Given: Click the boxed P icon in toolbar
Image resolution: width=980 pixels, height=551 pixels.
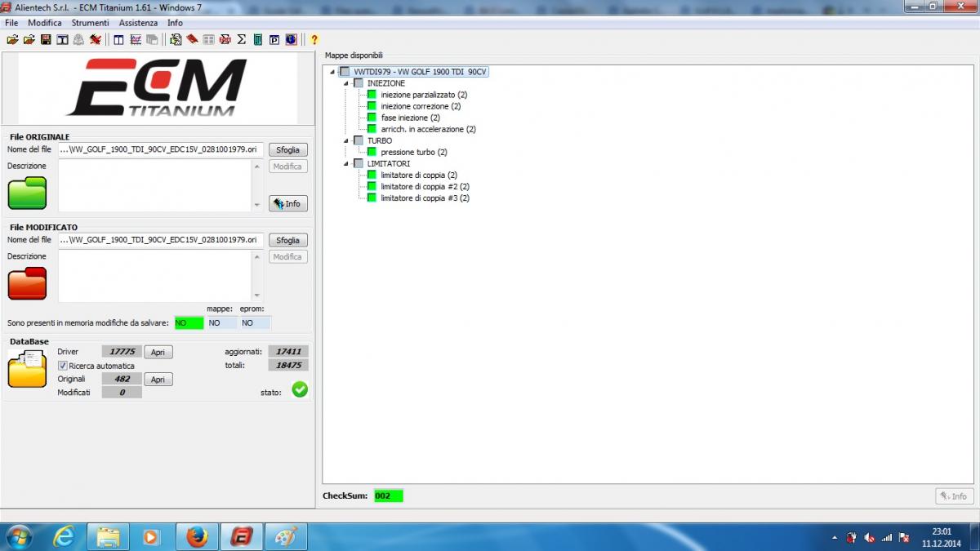Looking at the screenshot, I should [274, 39].
